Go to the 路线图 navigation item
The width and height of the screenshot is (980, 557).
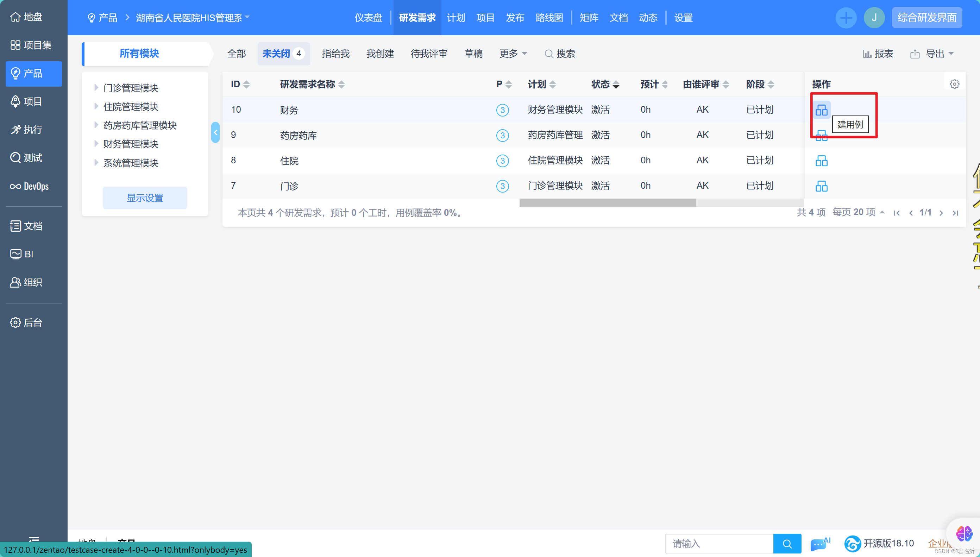pos(549,18)
